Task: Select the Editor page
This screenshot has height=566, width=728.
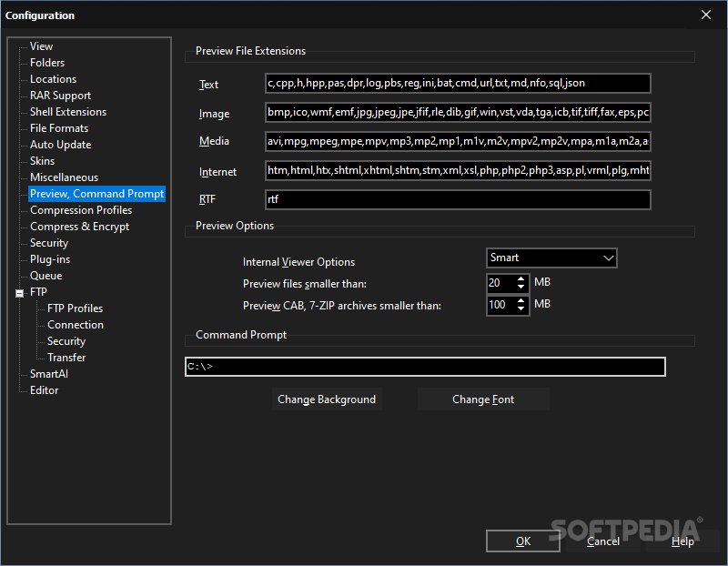Action: [x=44, y=390]
